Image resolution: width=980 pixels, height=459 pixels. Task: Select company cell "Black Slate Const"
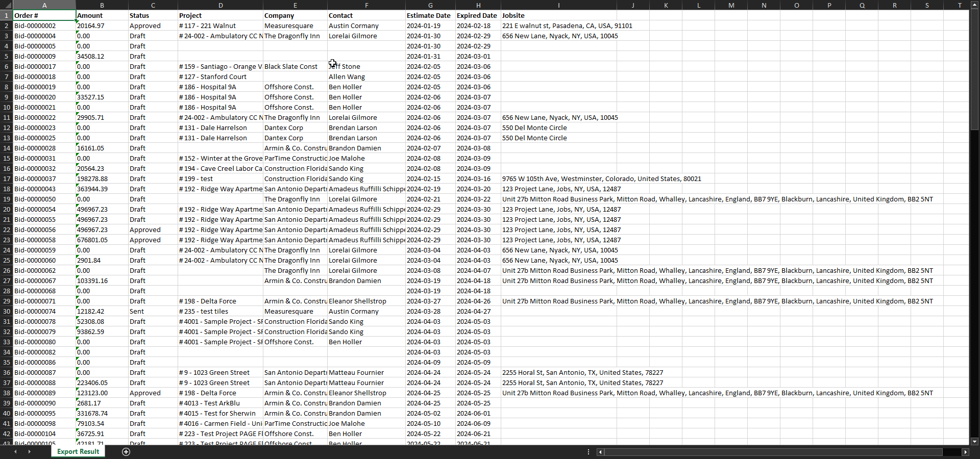[295, 66]
